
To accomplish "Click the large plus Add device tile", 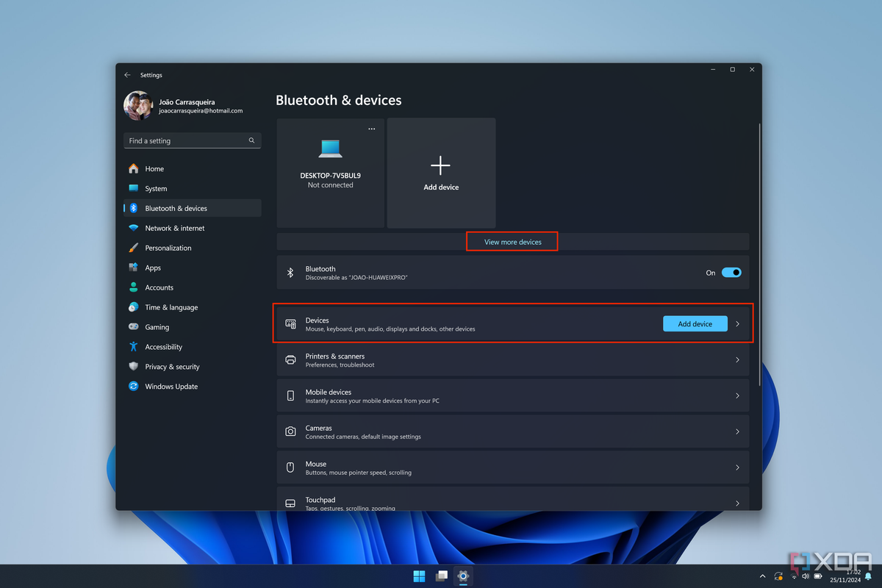I will coord(441,173).
